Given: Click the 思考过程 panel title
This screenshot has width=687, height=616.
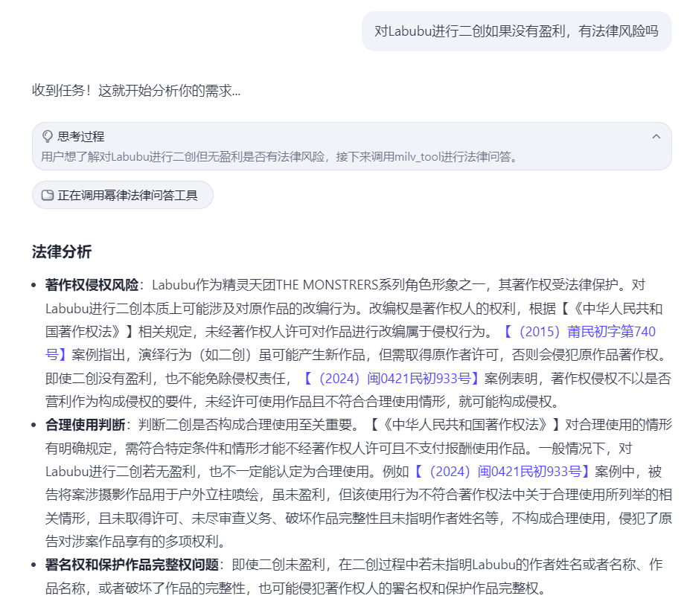Looking at the screenshot, I should (81, 137).
